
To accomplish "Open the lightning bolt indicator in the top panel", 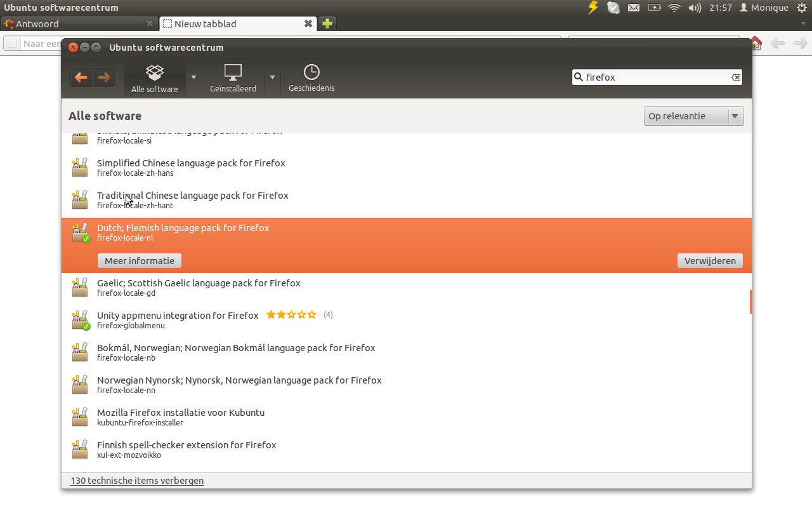I will point(593,8).
